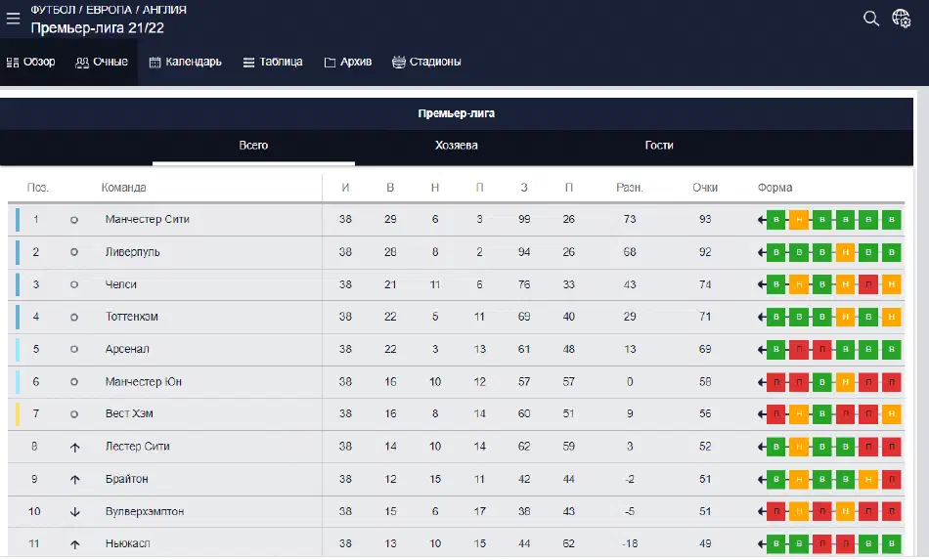The width and height of the screenshot is (929, 560).
Task: Click the up-arrow position icon for Лестер Сити
Action: 74,448
